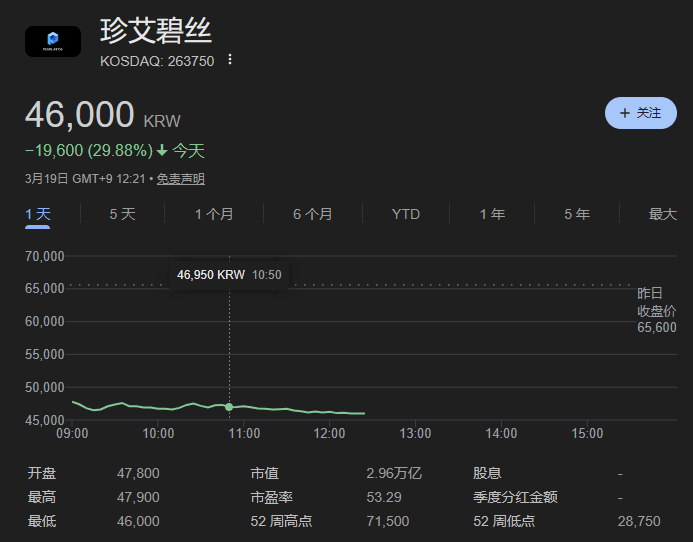Image resolution: width=693 pixels, height=542 pixels.
Task: Show the 6 个月 chart range
Action: coord(313,214)
